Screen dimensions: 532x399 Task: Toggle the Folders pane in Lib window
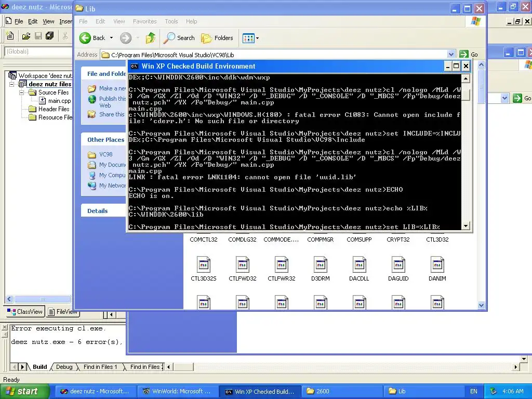click(217, 38)
